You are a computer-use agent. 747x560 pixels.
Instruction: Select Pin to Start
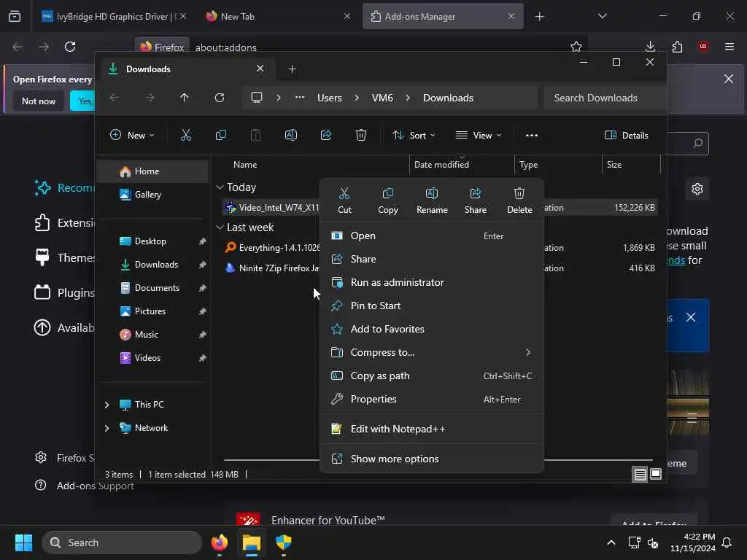coord(432,306)
